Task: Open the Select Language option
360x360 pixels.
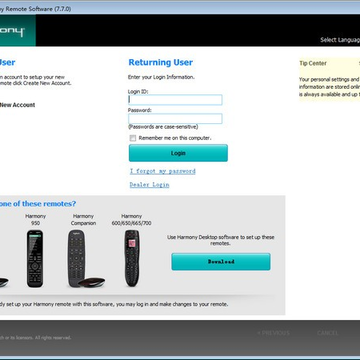Action: pos(340,40)
